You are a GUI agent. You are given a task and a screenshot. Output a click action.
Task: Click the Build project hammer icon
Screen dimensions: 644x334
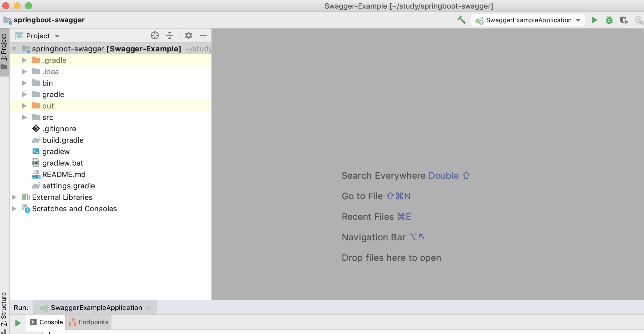(x=461, y=20)
